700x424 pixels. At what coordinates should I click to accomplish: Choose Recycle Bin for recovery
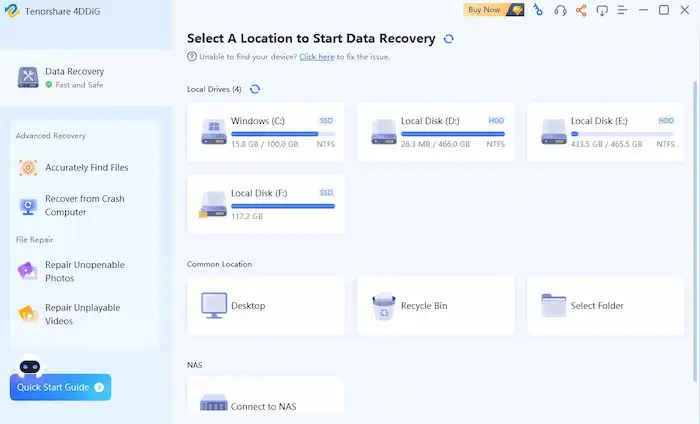(x=436, y=305)
